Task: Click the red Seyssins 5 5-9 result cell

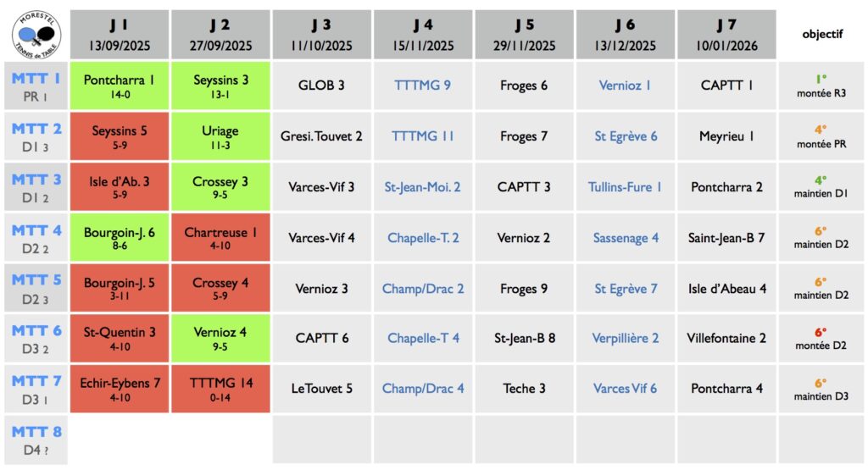Action: [x=120, y=136]
